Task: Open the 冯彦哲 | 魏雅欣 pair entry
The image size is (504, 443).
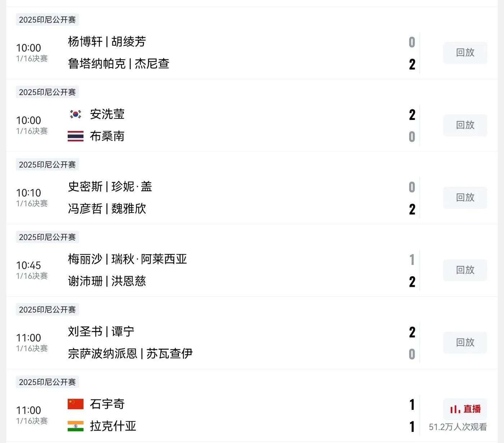Action: 107,209
